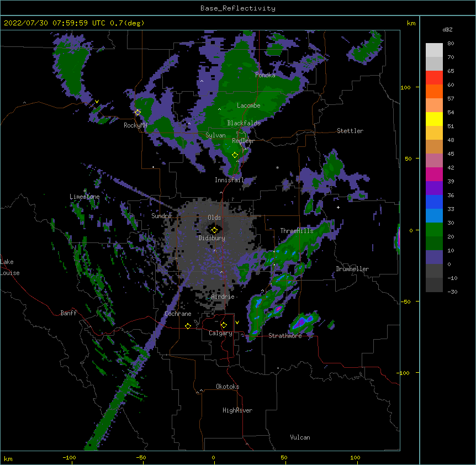Click the Base_Reflectivity title

click(238, 8)
